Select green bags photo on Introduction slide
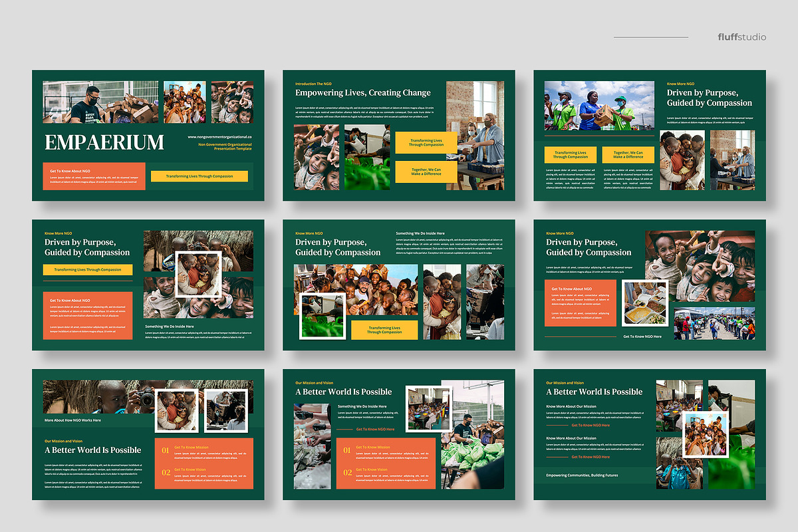The image size is (798, 532). point(367,157)
